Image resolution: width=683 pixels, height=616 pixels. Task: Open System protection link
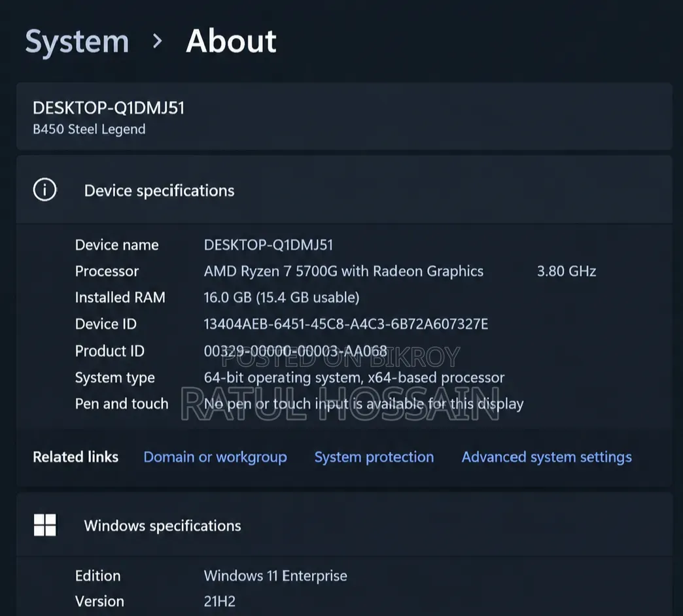[x=374, y=457]
